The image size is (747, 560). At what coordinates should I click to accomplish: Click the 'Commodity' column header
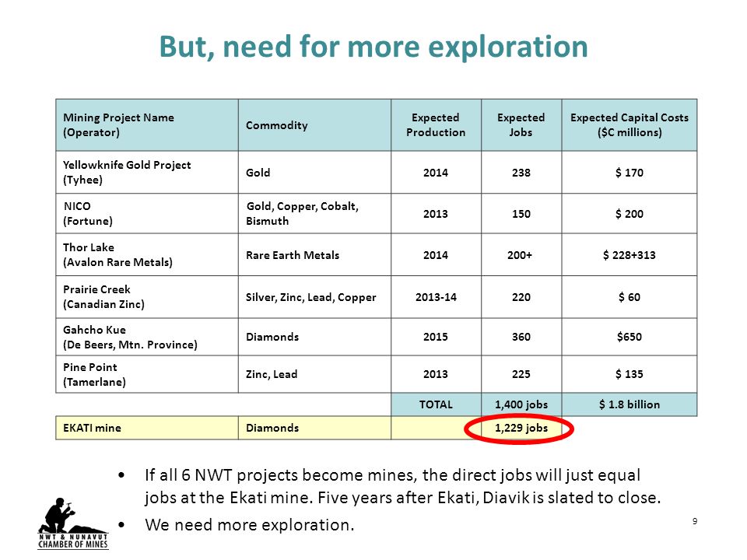tap(314, 125)
